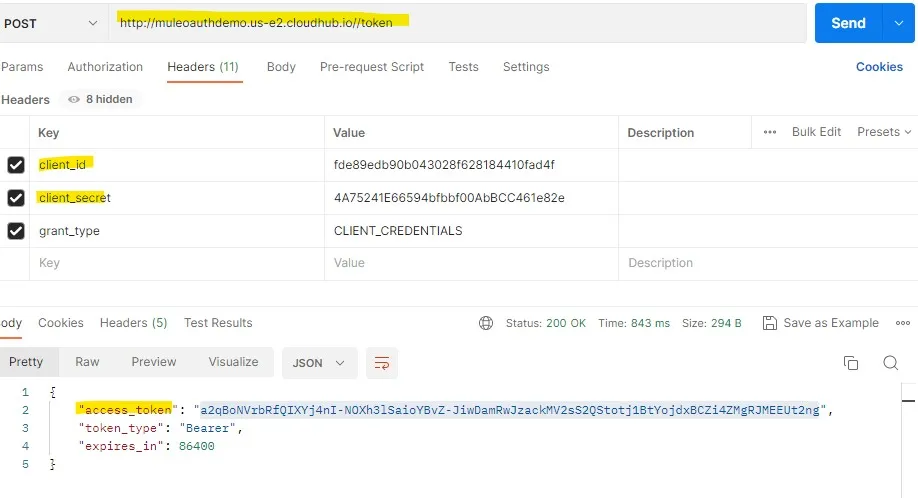Image resolution: width=918 pixels, height=498 pixels.
Task: Click the Value column header
Action: pyautogui.click(x=349, y=133)
